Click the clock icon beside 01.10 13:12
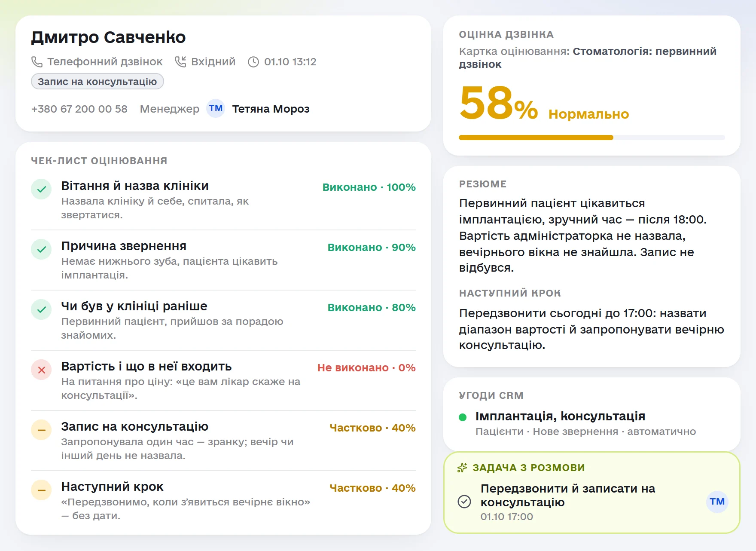The height and width of the screenshot is (551, 756). point(253,62)
